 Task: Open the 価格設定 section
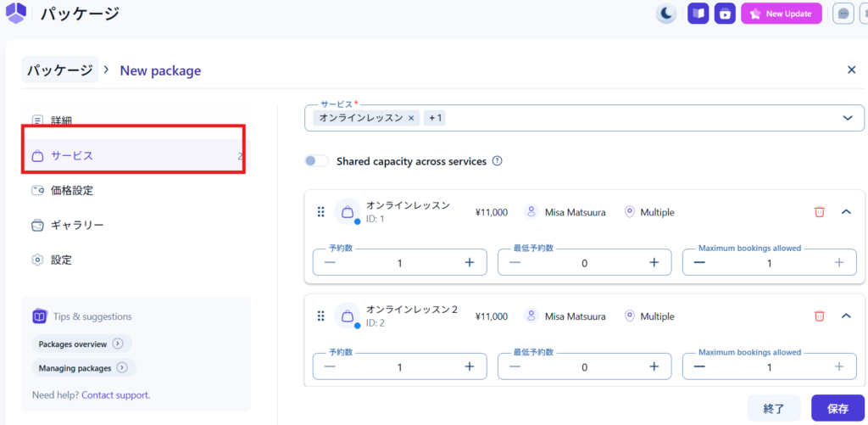(x=71, y=191)
